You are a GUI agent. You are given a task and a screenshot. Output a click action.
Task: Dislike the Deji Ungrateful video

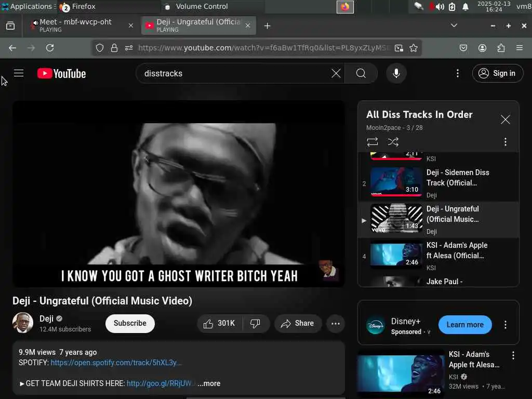(x=255, y=323)
